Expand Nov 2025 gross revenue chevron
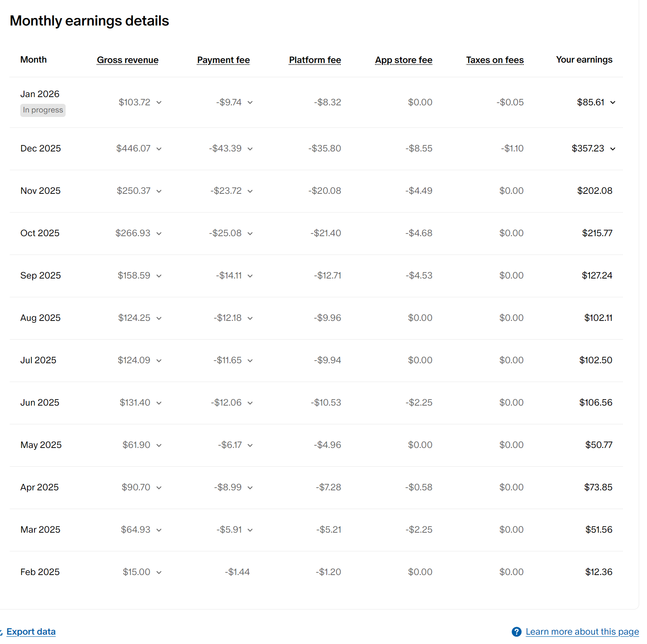 point(159,191)
